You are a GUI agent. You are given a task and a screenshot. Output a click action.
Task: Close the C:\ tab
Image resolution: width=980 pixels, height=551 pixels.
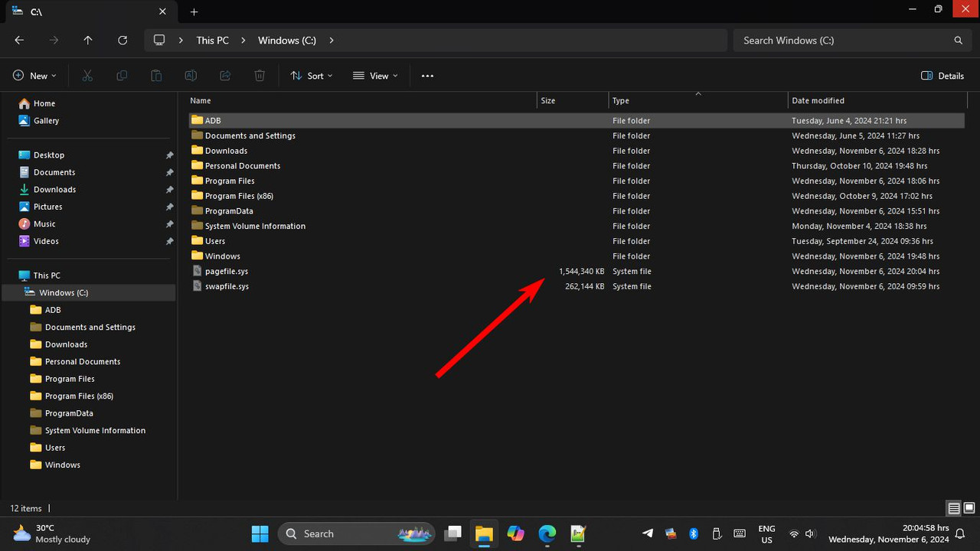[x=162, y=11]
